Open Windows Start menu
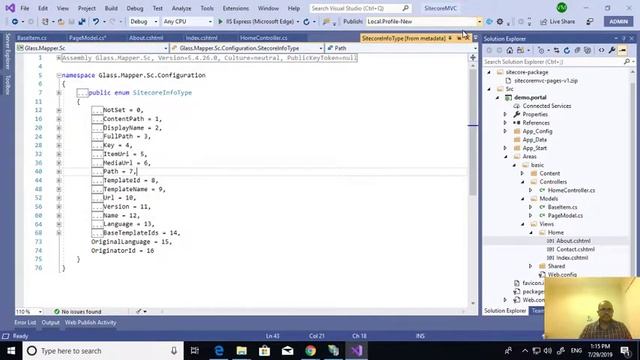The image size is (640, 360). pos(11,351)
